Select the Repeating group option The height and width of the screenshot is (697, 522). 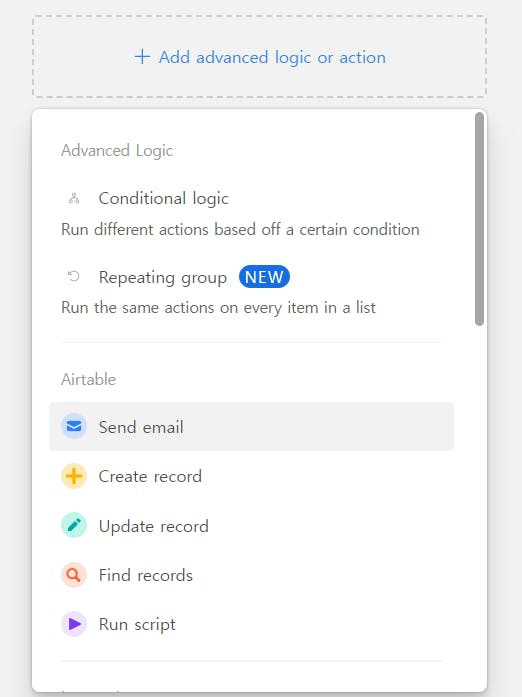(x=163, y=277)
